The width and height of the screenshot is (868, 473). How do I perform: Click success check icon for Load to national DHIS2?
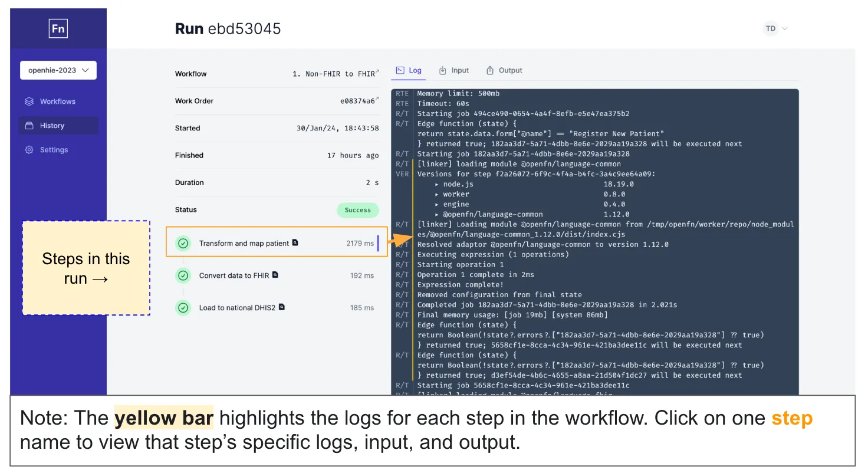[x=183, y=307]
